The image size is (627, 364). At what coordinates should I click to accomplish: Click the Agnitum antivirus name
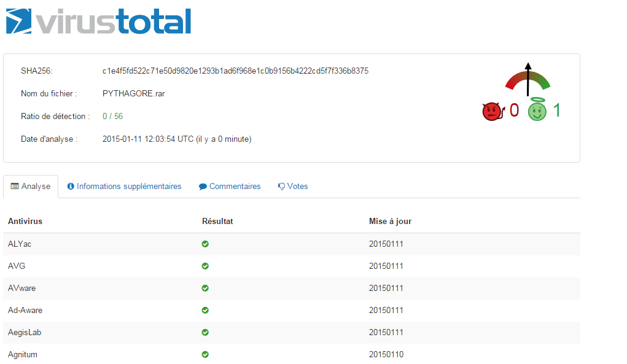click(22, 354)
